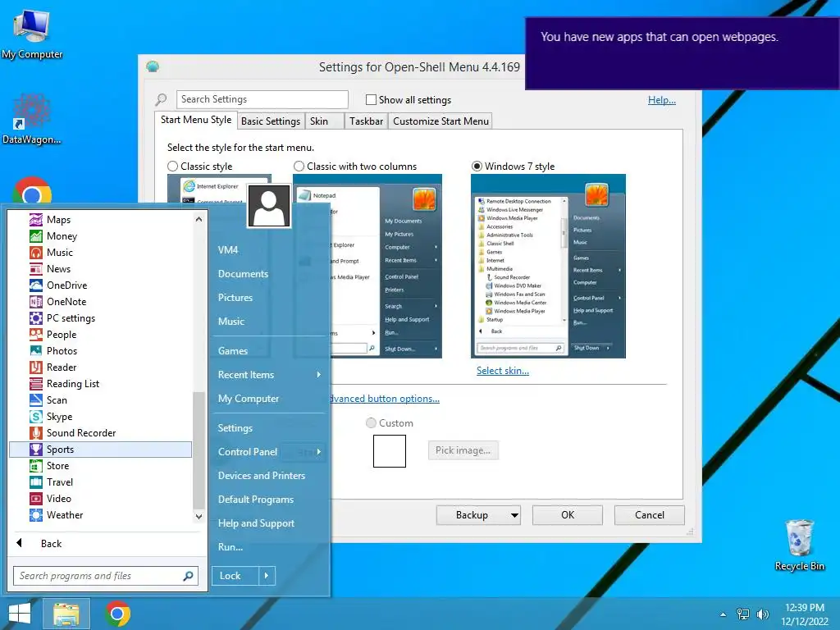Click the Run... menu item

[x=231, y=547]
